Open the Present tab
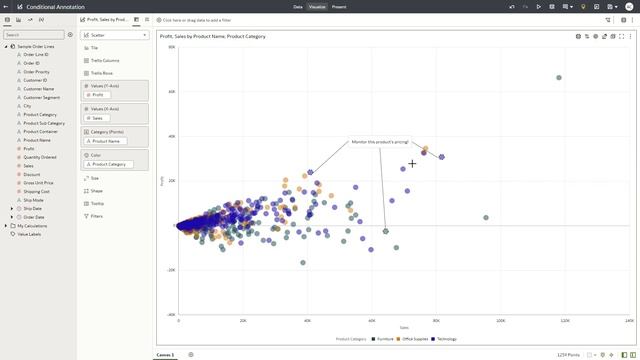Image resolution: width=640 pixels, height=360 pixels. pos(339,7)
